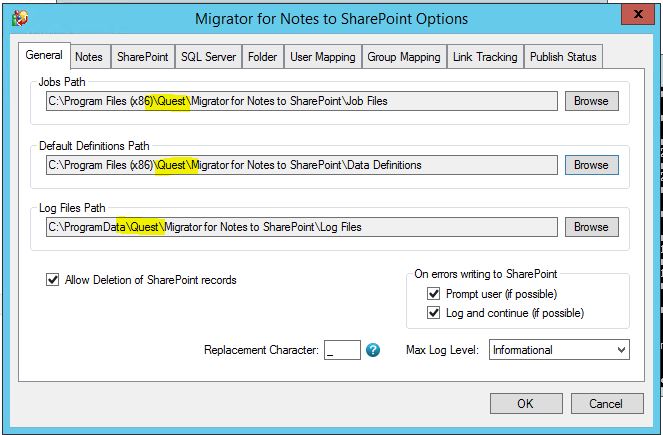This screenshot has height=435, width=663.
Task: Open the Notes tab
Action: tap(89, 57)
